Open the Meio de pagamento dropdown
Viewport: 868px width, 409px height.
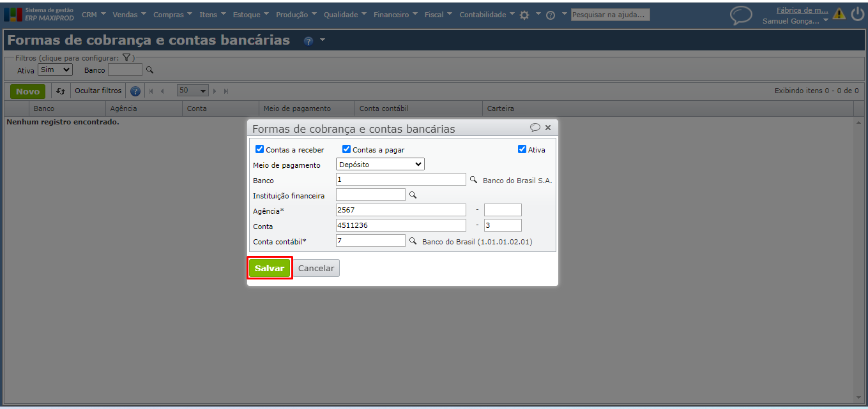tap(380, 165)
